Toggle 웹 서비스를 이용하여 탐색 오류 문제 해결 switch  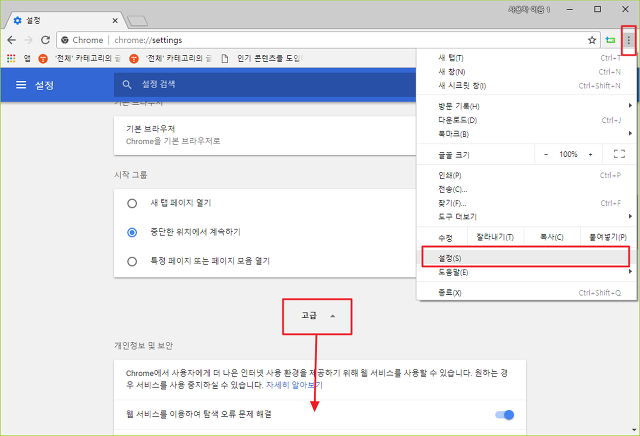504,415
